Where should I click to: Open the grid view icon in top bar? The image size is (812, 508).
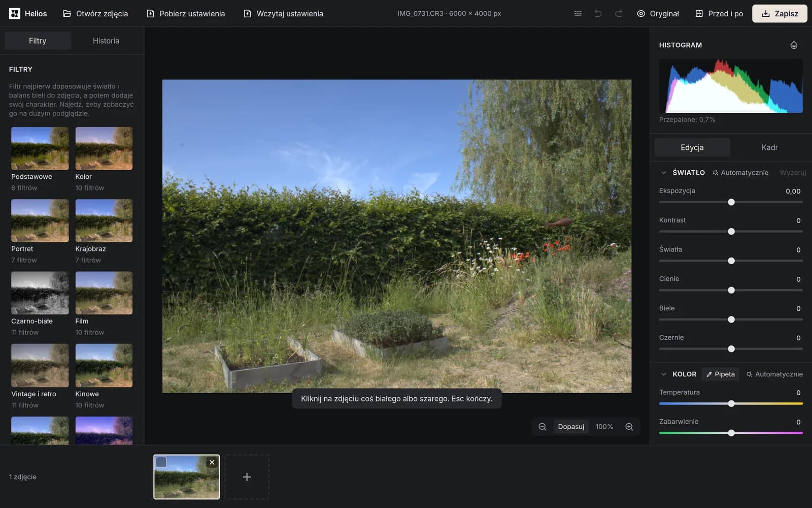(578, 14)
